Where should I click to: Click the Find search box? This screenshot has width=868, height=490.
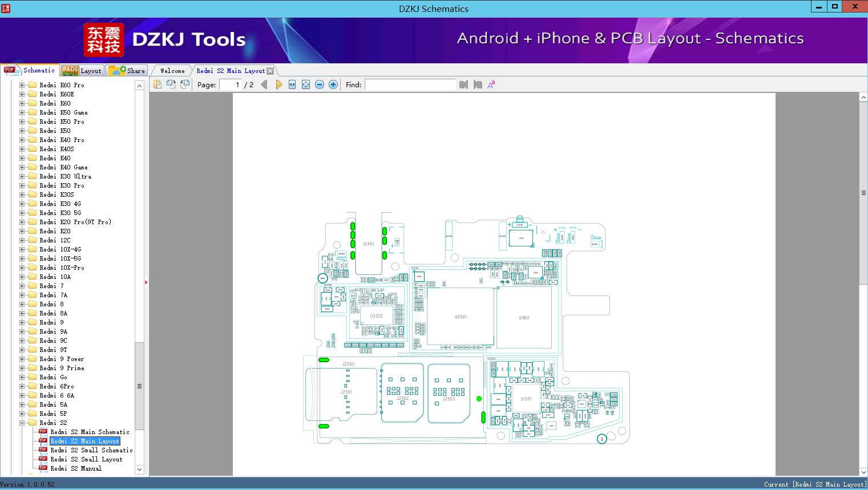(410, 84)
